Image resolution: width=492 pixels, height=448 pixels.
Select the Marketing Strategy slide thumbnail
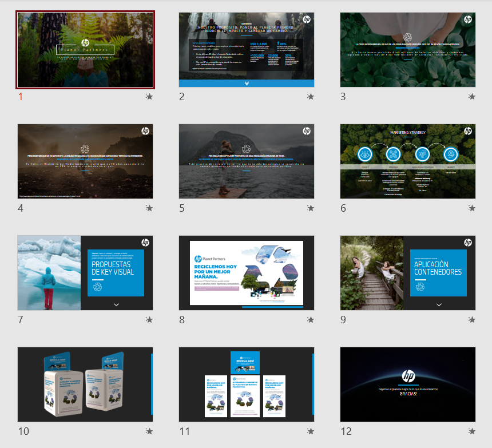point(408,161)
